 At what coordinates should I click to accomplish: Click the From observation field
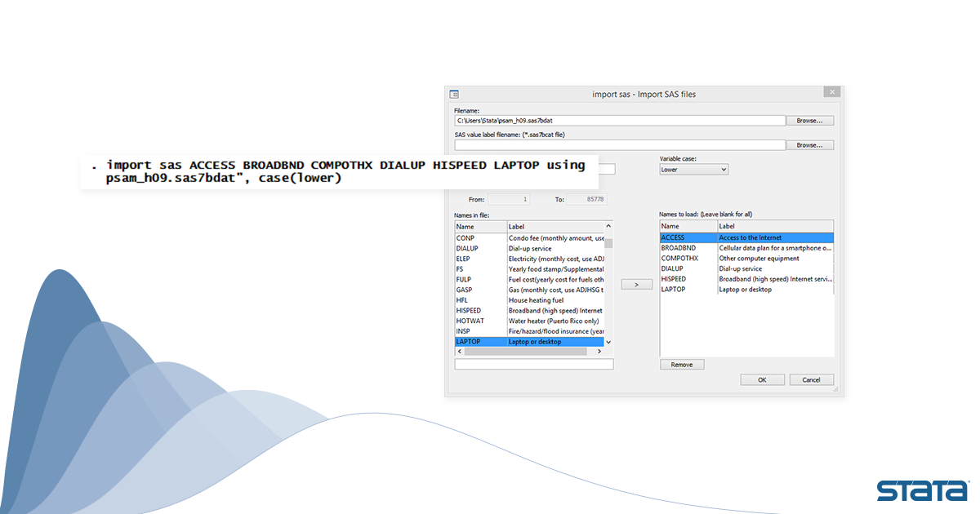pos(509,199)
